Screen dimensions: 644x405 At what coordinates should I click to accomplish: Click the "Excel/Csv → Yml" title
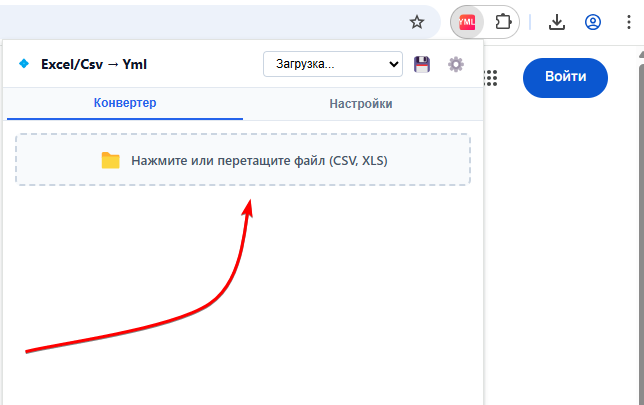pos(94,64)
